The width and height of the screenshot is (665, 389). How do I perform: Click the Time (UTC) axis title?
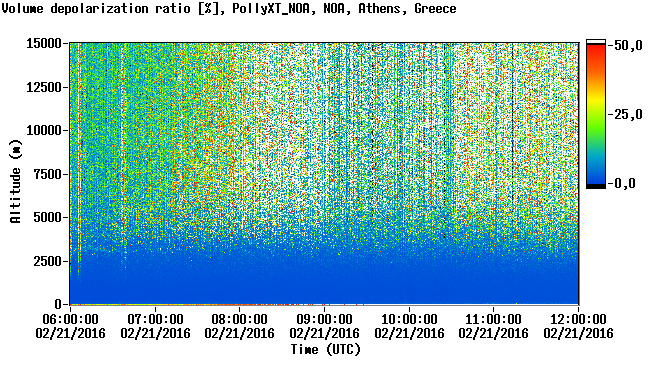(325, 350)
